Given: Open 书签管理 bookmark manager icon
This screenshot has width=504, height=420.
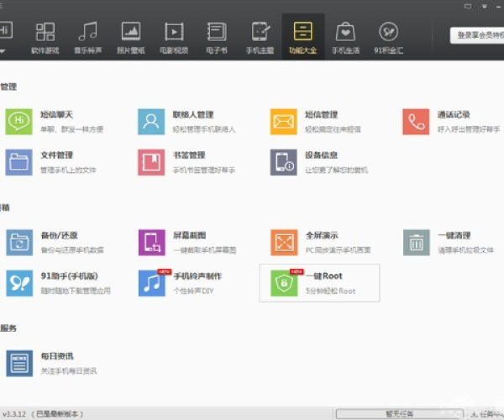Looking at the screenshot, I should tap(151, 162).
